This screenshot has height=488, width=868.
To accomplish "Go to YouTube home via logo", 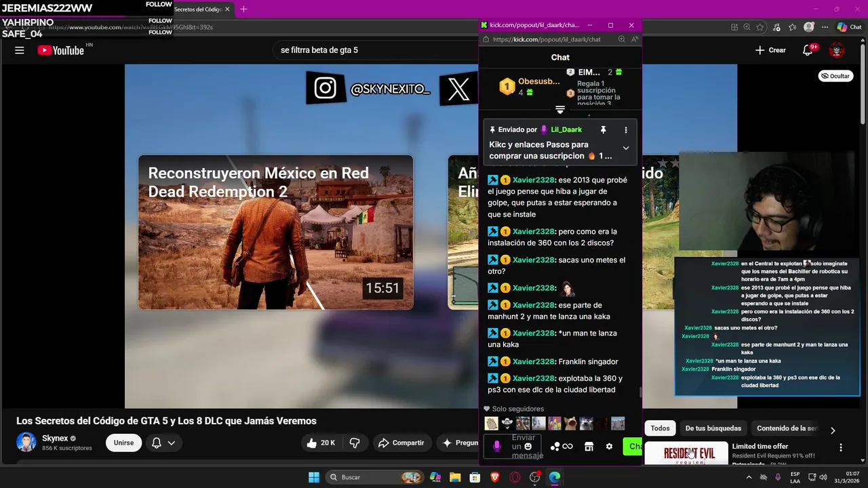I will coord(61,50).
